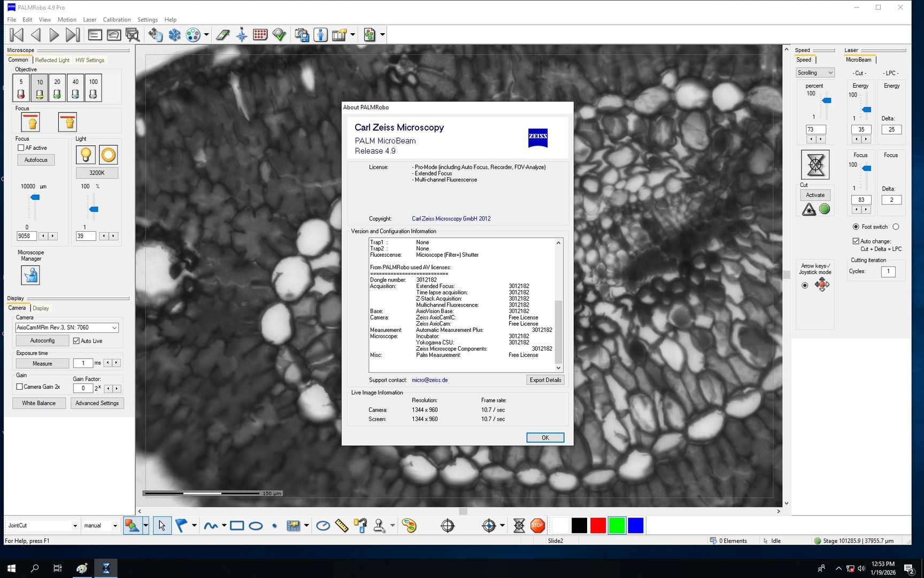Click the red STOP button to halt operation
924x578 pixels.
point(537,526)
